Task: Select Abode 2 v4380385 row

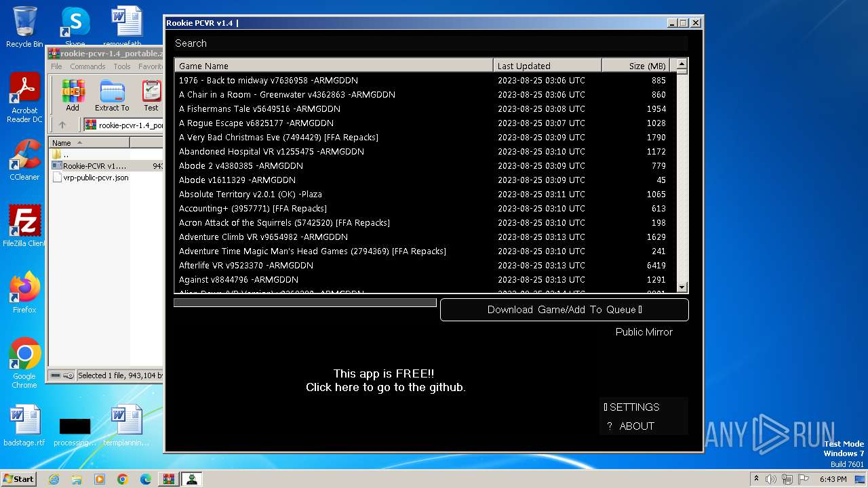Action: pos(425,165)
